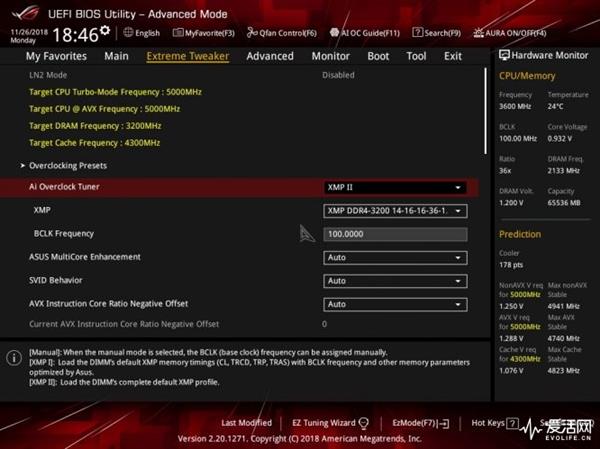Open the Ai Overclock Tuner dropdown

tap(395, 187)
